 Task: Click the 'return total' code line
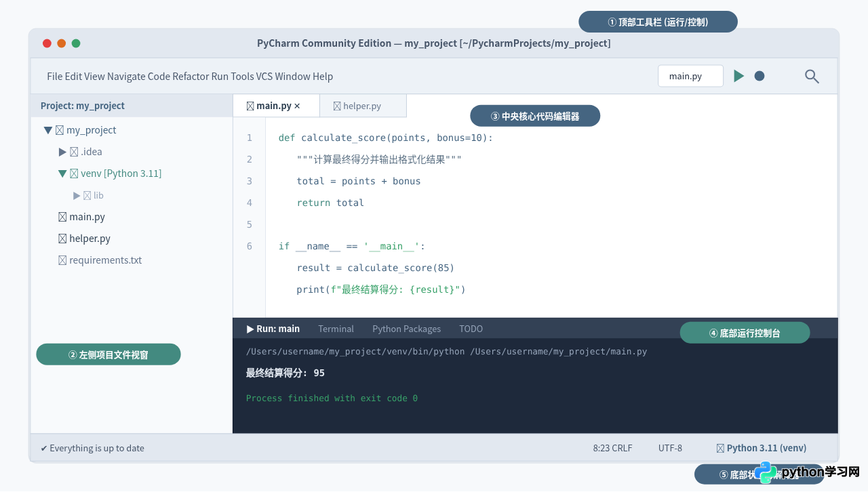pos(330,203)
